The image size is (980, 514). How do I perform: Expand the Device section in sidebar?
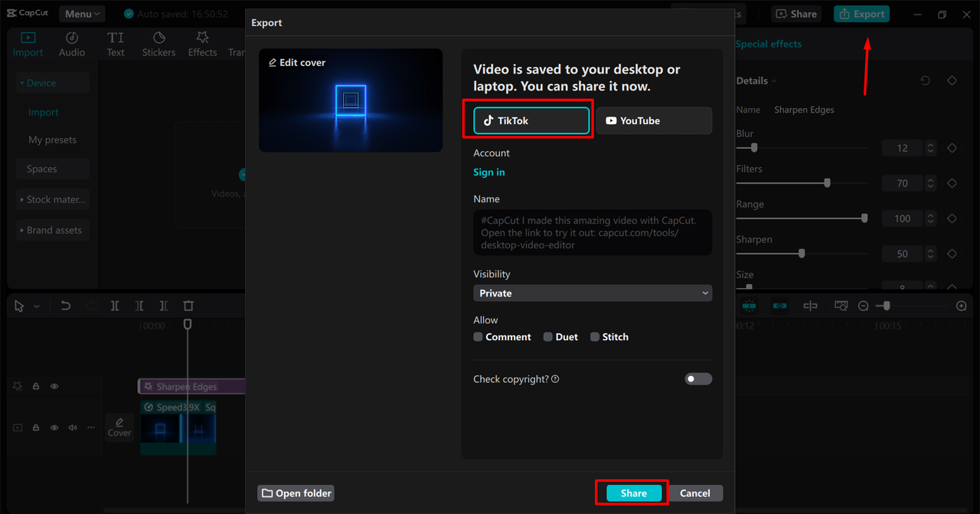coord(53,83)
